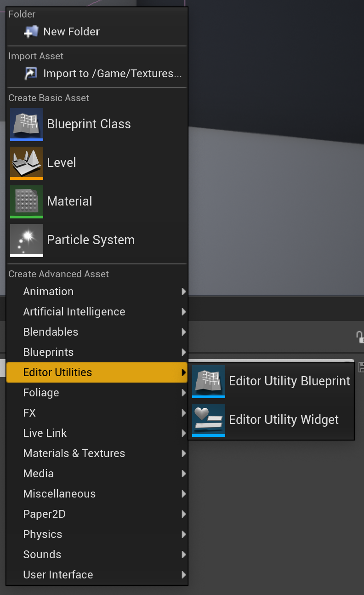Toggle the Content Browser lock
Viewport: 364px width, 595px height.
[x=362, y=336]
